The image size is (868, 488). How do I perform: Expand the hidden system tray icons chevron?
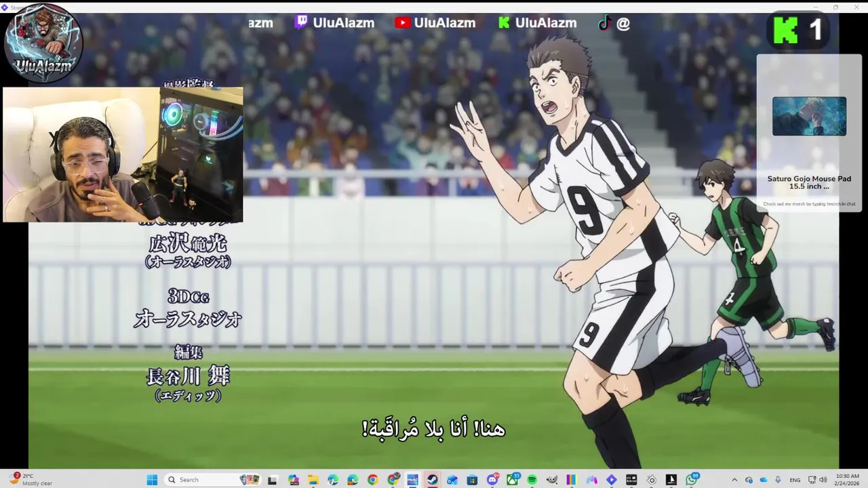coord(734,480)
